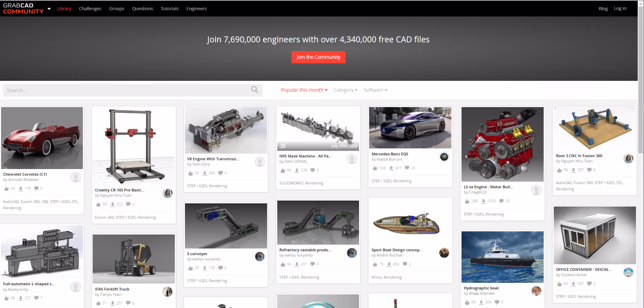
Task: Open the LS xx Engine thumbnail image
Action: (x=502, y=144)
